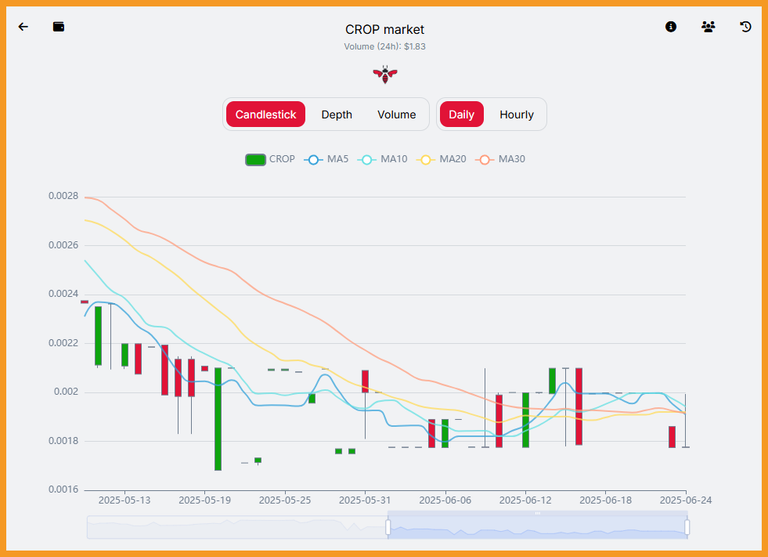Viewport: 768px width, 557px height.
Task: Toggle the MA5 line in legend
Action: [326, 159]
